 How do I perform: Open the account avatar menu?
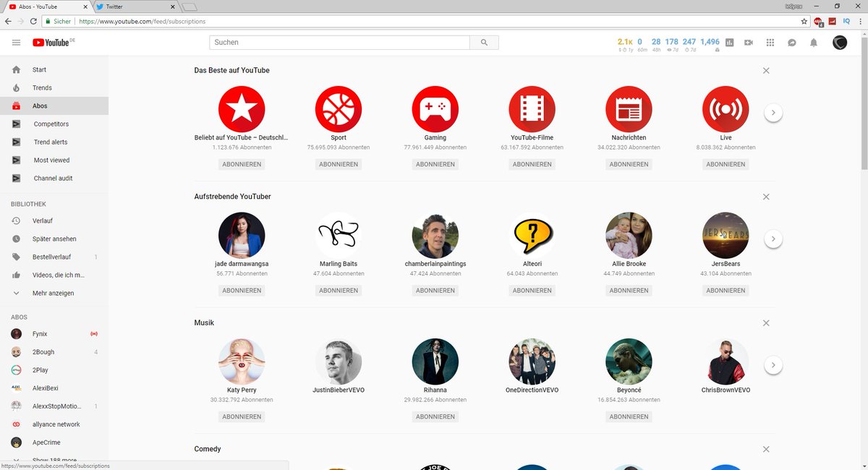pos(840,43)
